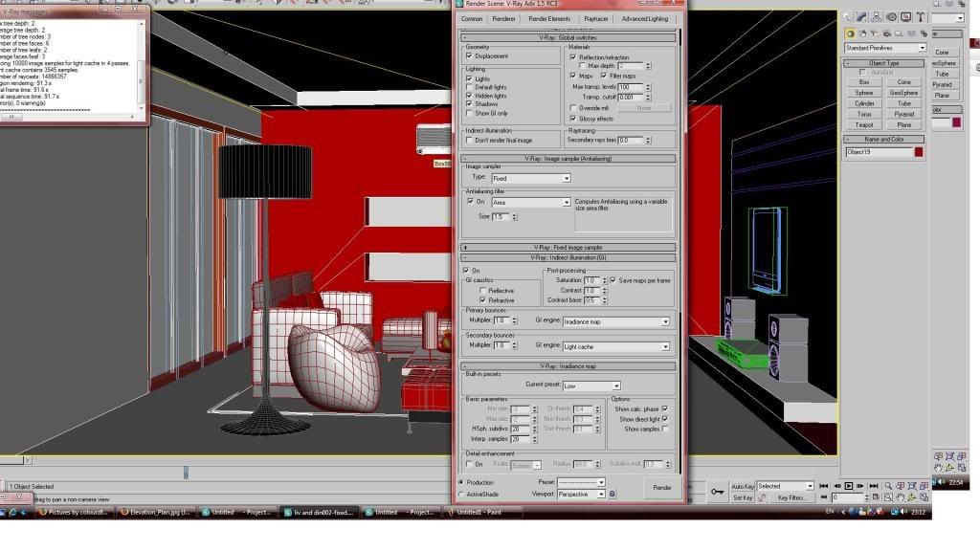980x551 pixels.
Task: Switch to the Raytracer tab
Action: (596, 18)
